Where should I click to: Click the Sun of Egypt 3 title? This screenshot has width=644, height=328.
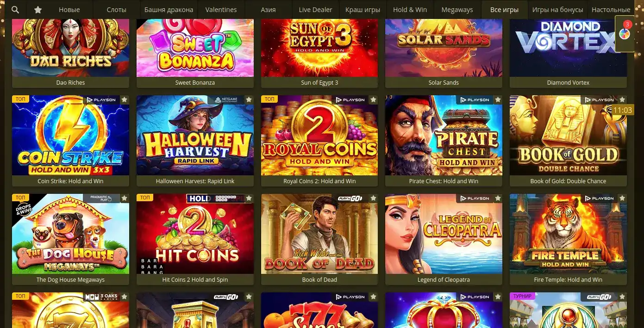[x=319, y=82]
